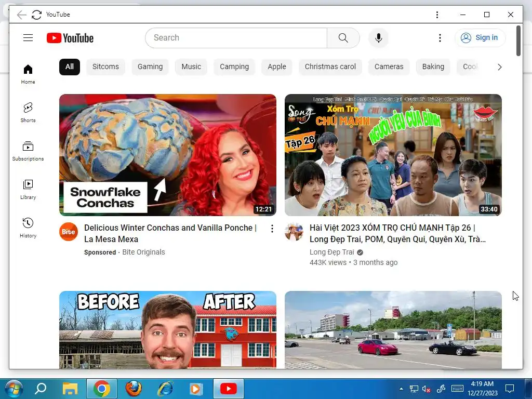Open Bite Originals channel link

[143, 252]
